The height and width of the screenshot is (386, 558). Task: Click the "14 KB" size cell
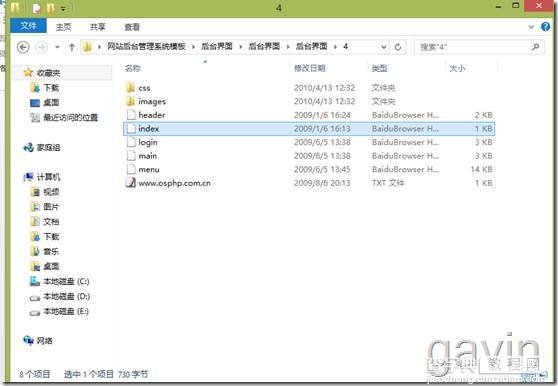point(481,169)
